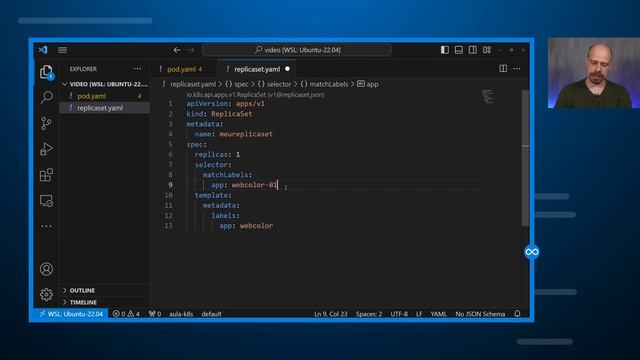
Task: Click 'template:' on line 10
Action: coord(213,195)
